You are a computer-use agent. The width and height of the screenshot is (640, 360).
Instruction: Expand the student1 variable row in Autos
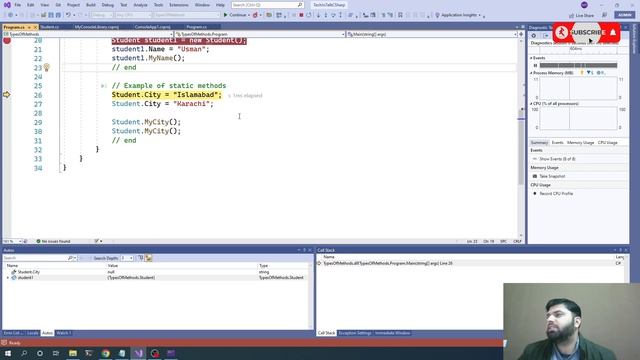(8, 278)
